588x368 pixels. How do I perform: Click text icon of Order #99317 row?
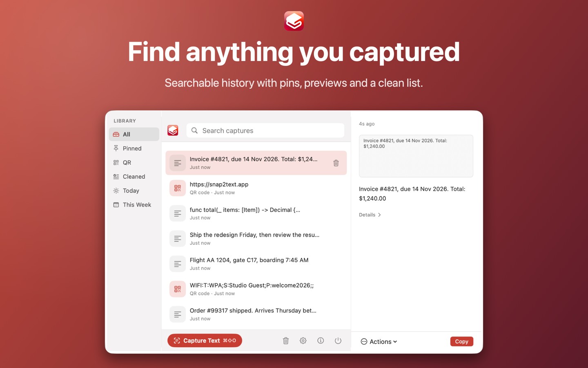(178, 314)
